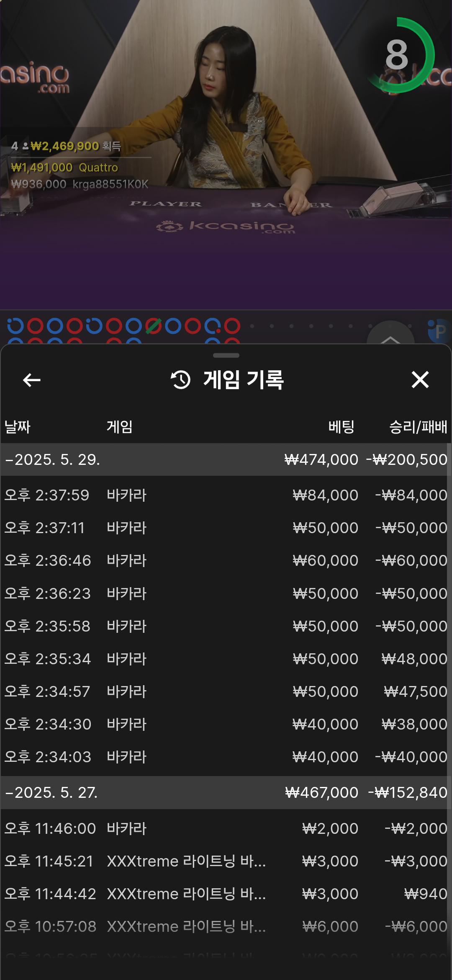Screen dimensions: 452x980
Task: Tap the green countdown timer ring
Action: [x=397, y=55]
